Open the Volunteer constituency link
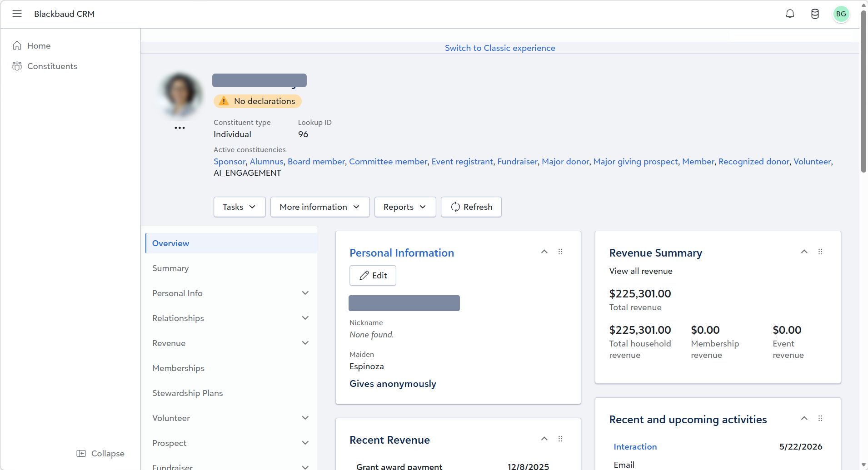This screenshot has width=868, height=470. click(x=812, y=161)
